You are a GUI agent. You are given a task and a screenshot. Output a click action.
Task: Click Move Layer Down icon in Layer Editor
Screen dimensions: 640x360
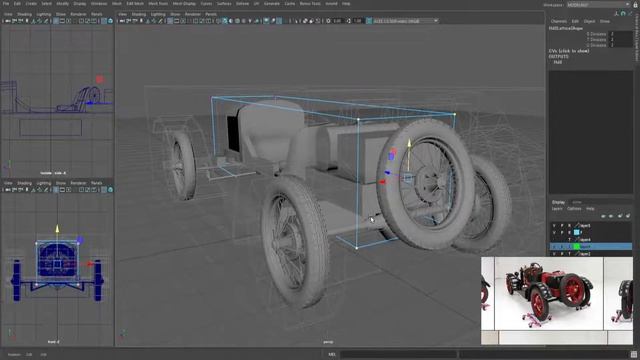tap(611, 216)
